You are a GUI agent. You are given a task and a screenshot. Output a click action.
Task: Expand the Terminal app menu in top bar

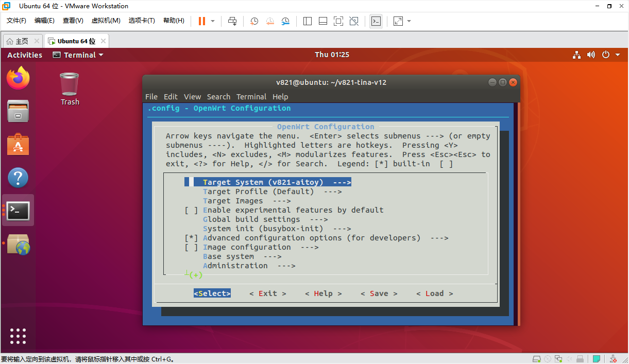[x=78, y=55]
